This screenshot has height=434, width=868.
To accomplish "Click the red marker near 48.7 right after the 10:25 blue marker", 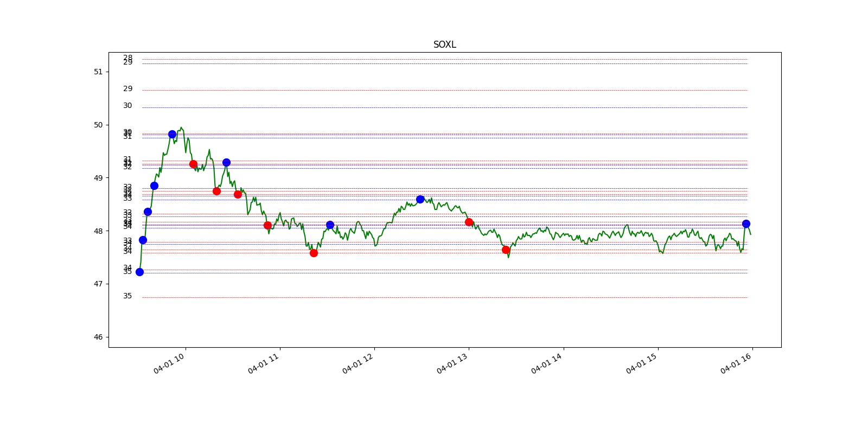I will click(238, 194).
